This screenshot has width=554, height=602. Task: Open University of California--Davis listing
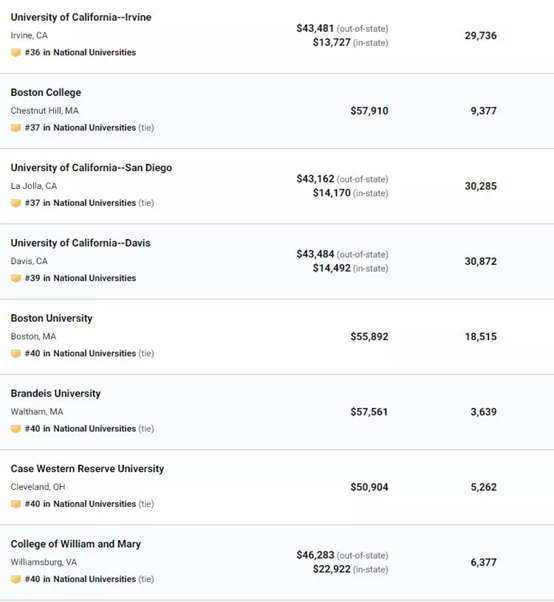(x=81, y=243)
